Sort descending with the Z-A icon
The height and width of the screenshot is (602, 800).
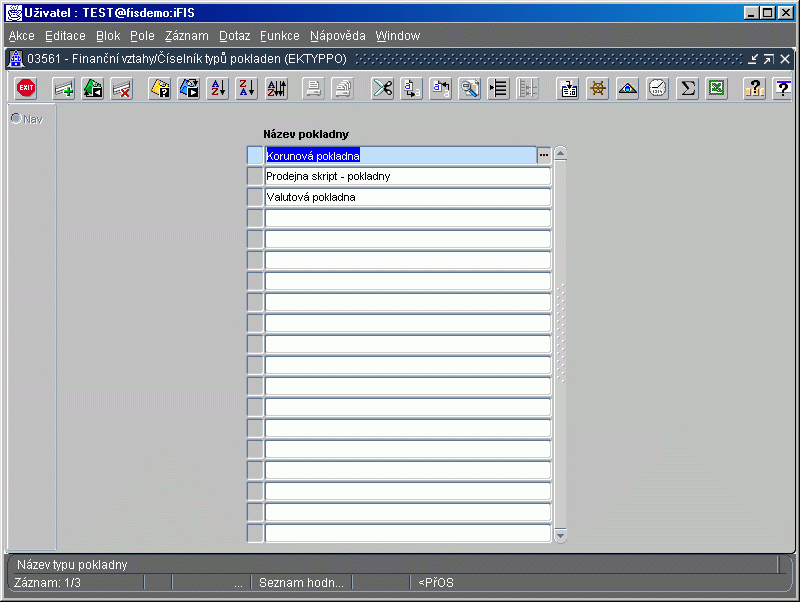pos(247,88)
